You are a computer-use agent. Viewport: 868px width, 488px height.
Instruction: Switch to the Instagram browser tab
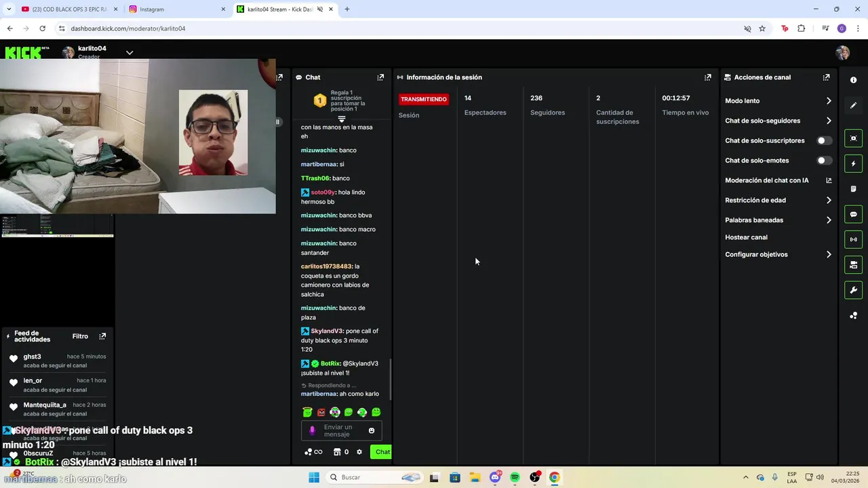pos(178,9)
